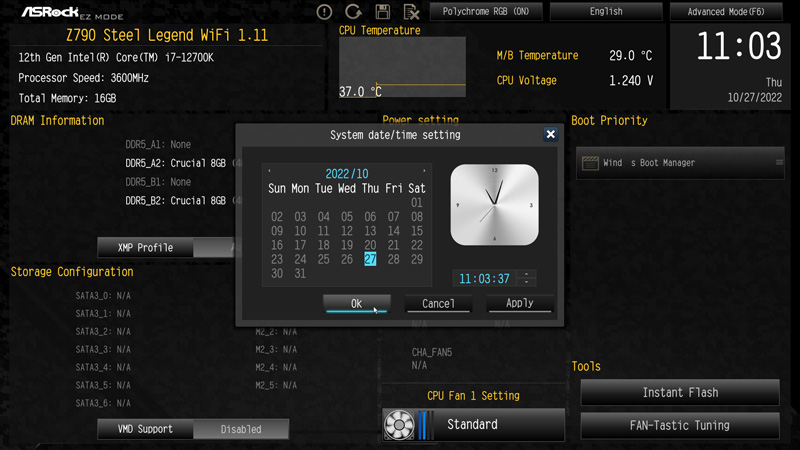This screenshot has width=800, height=450.
Task: Click the circular refresh/load defaults icon
Action: click(x=353, y=11)
